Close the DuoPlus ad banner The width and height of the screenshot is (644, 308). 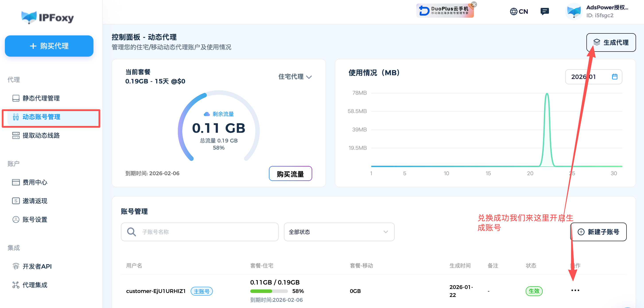tap(474, 4)
